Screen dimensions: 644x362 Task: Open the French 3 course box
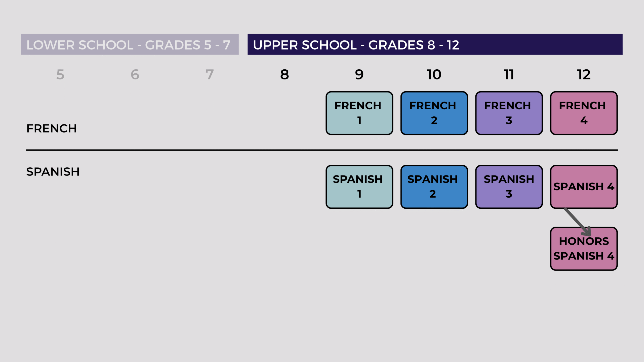[509, 113]
